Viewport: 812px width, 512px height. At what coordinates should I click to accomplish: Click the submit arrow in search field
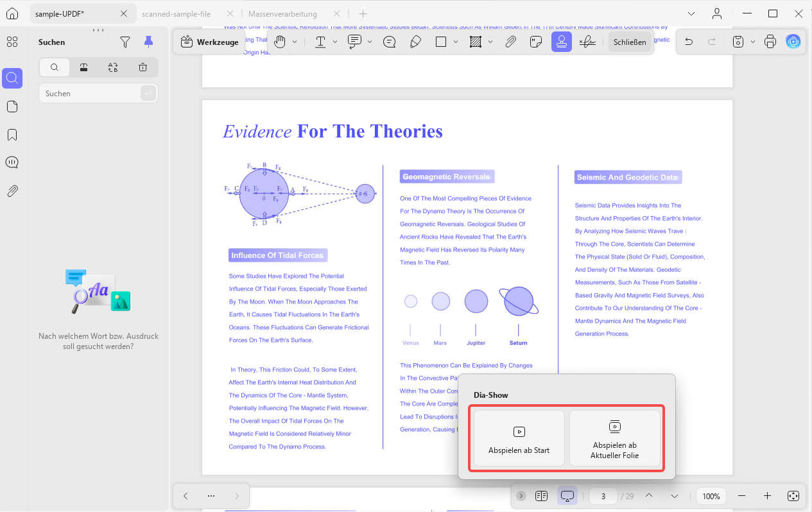pos(148,93)
